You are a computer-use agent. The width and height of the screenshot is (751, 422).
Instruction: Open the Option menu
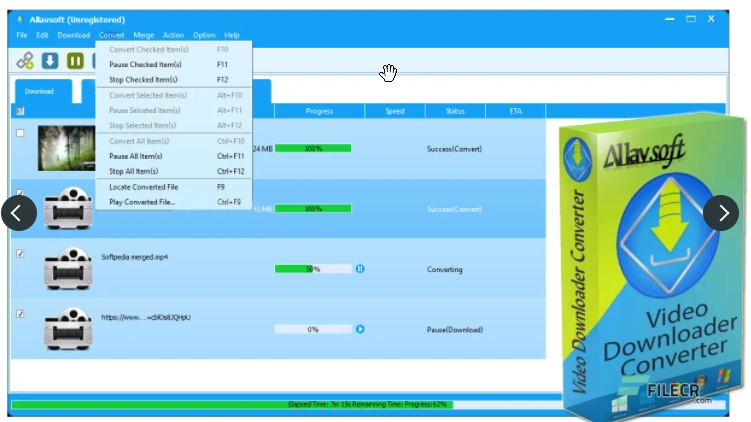coord(204,35)
